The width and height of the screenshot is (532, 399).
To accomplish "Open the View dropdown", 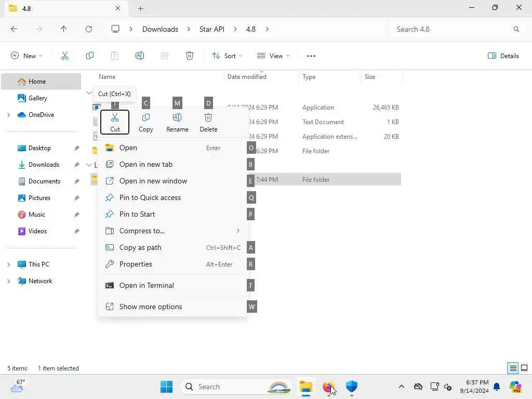I will pyautogui.click(x=273, y=56).
